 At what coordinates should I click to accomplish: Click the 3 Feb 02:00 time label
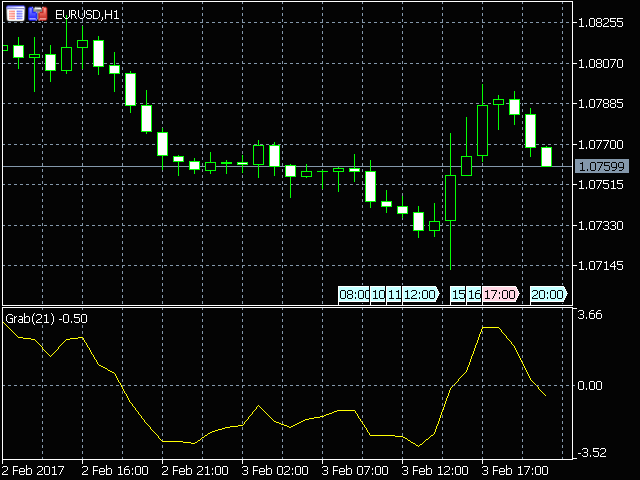tap(275, 471)
